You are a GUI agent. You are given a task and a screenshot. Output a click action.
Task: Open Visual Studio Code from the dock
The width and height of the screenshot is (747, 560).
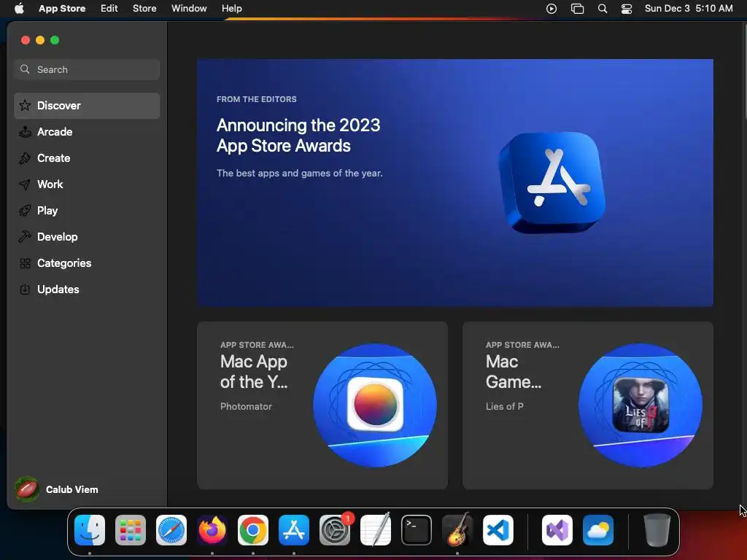click(x=498, y=529)
